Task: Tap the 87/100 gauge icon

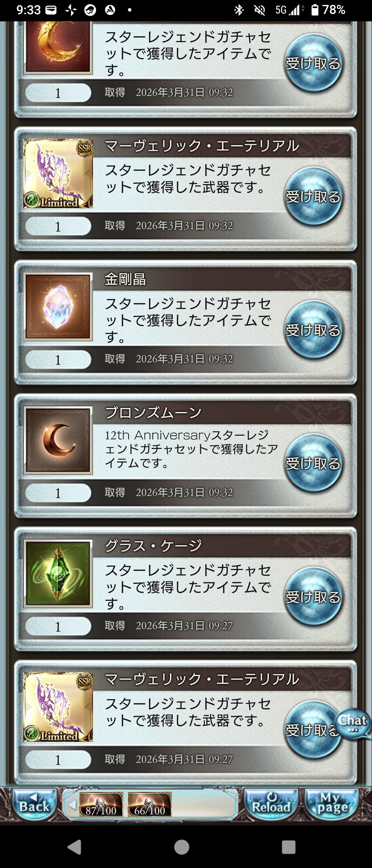Action: pos(101,804)
